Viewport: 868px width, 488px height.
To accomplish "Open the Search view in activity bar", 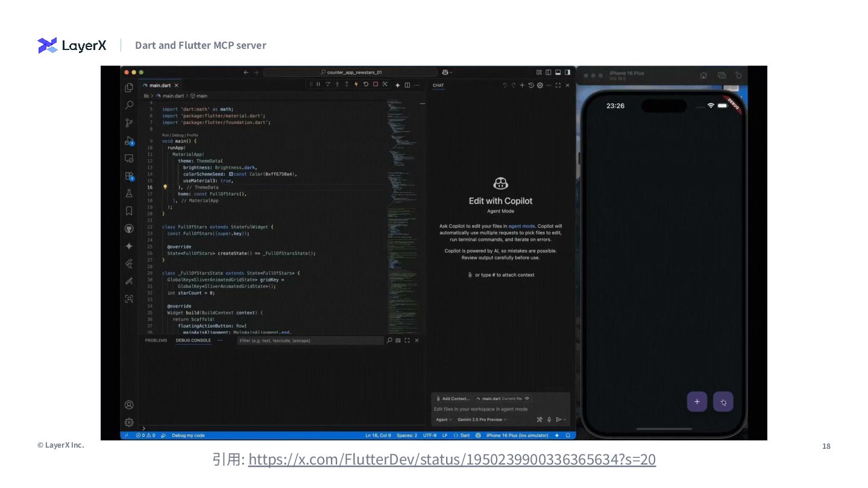I will (x=129, y=105).
